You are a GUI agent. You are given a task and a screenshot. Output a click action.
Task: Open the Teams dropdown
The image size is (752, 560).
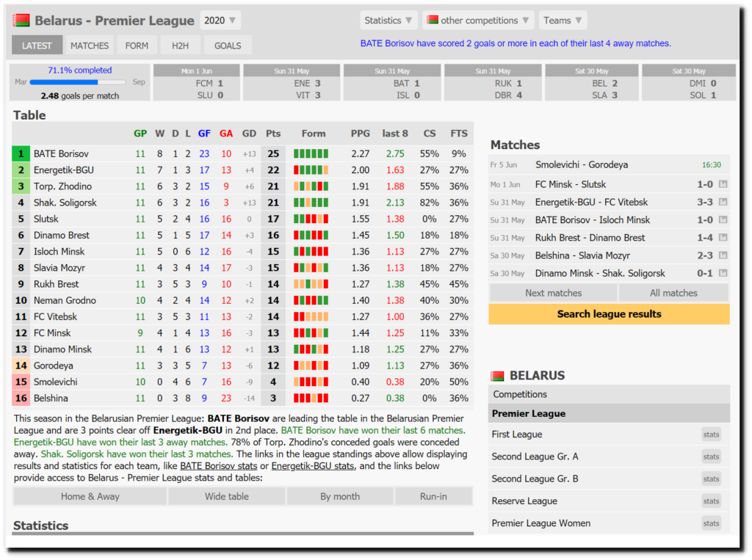563,21
